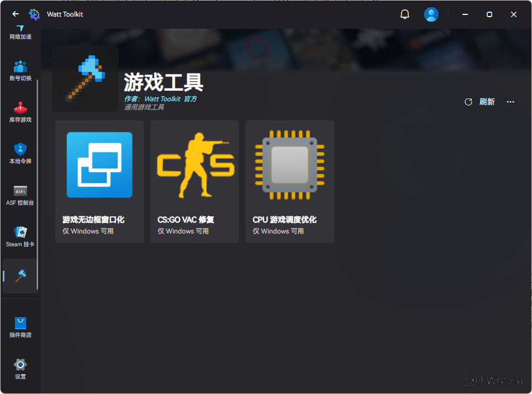Switch to 账号切换 account switch page
This screenshot has width=532, height=394.
click(20, 71)
